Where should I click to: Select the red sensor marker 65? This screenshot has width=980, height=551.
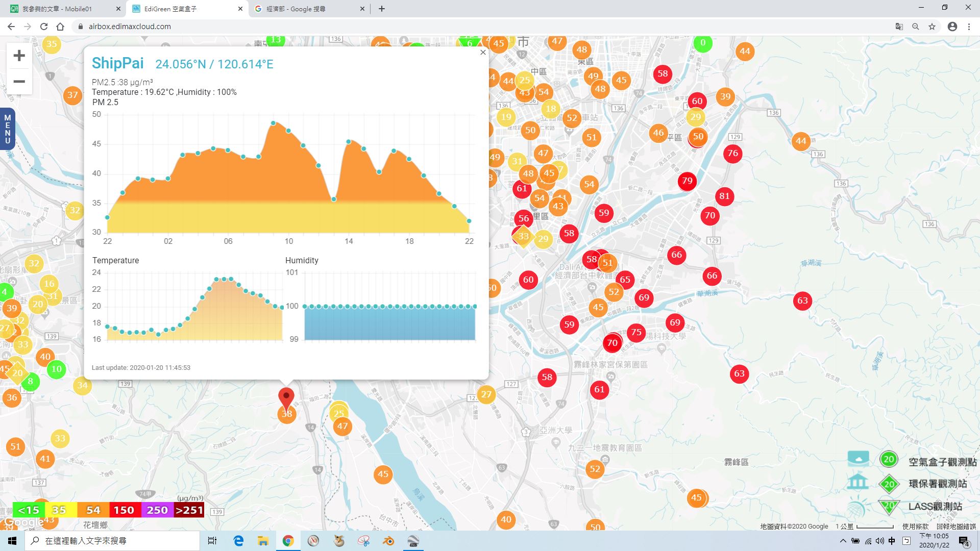pyautogui.click(x=625, y=280)
